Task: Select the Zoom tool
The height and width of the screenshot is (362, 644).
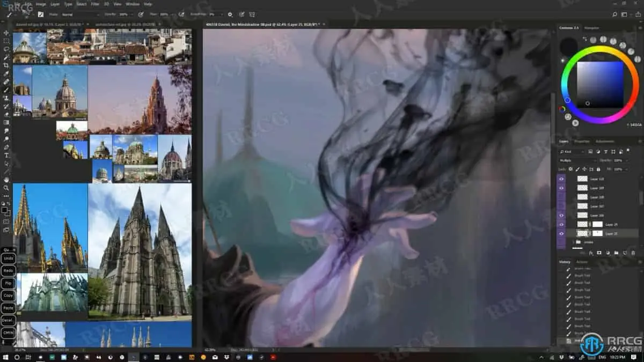Action: [6, 188]
